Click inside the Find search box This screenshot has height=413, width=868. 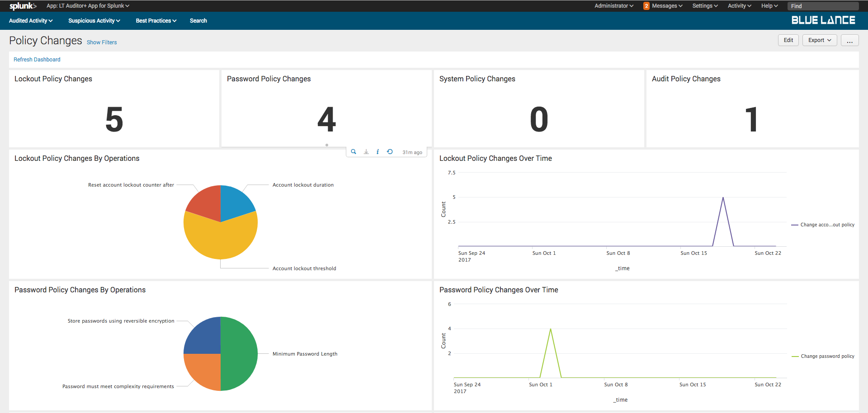point(823,6)
